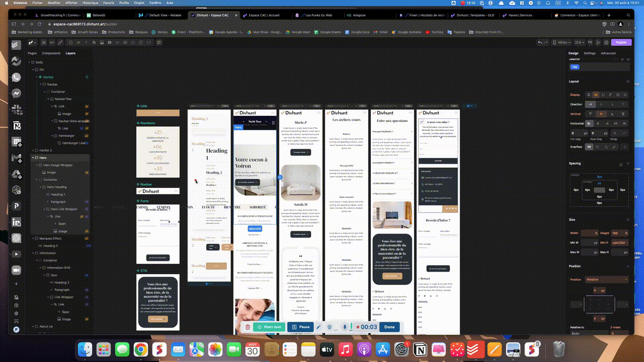Collapse the Information layer
The width and height of the screenshot is (644, 362).
(x=33, y=253)
